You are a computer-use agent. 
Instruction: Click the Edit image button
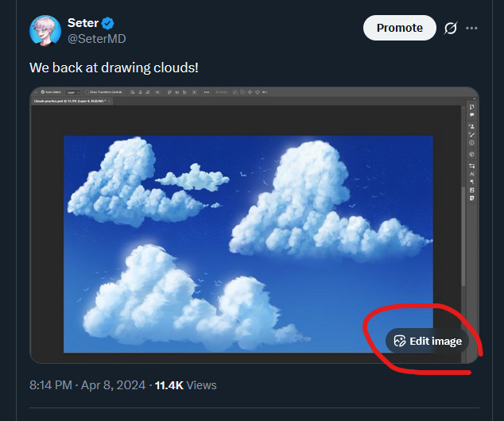[427, 341]
